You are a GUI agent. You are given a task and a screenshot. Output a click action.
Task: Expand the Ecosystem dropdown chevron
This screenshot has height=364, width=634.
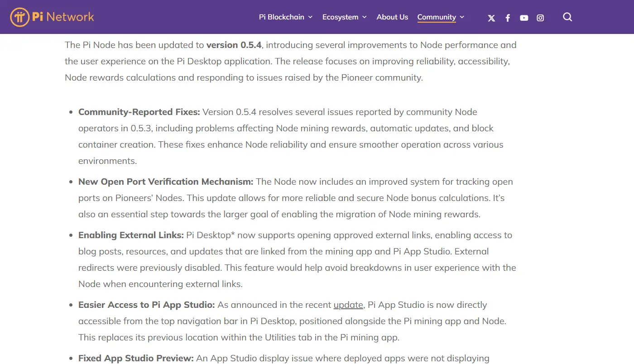364,17
